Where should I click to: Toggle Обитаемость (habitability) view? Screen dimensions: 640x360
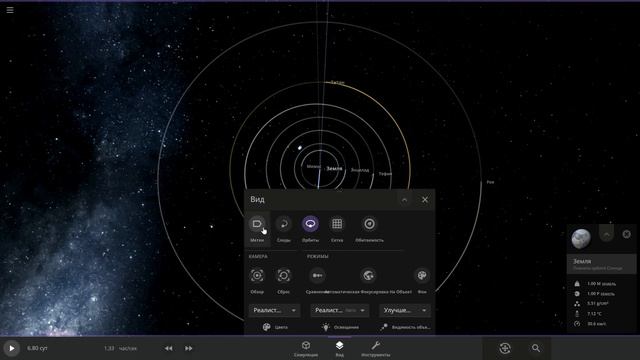pyautogui.click(x=369, y=224)
